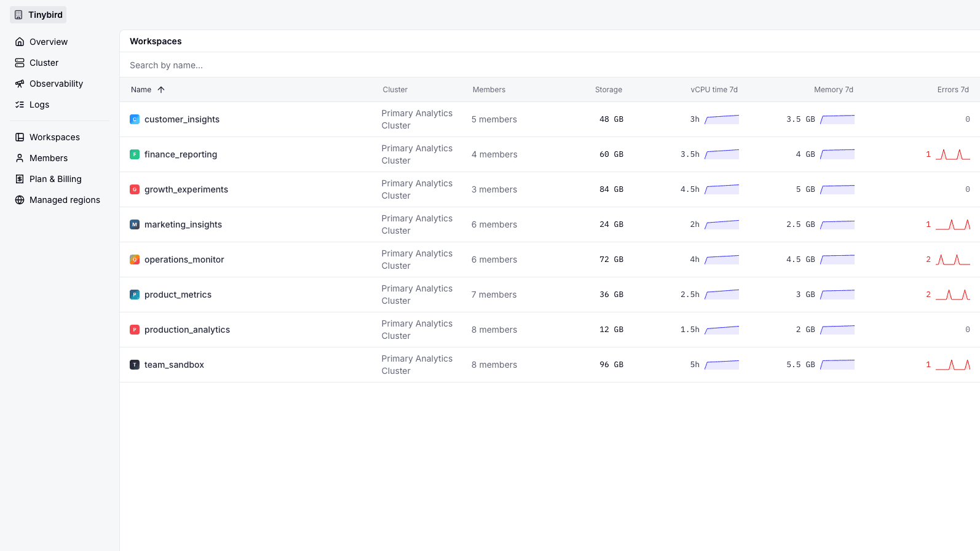Click the Logs list icon
Screen dimensions: 980x551
[20, 105]
